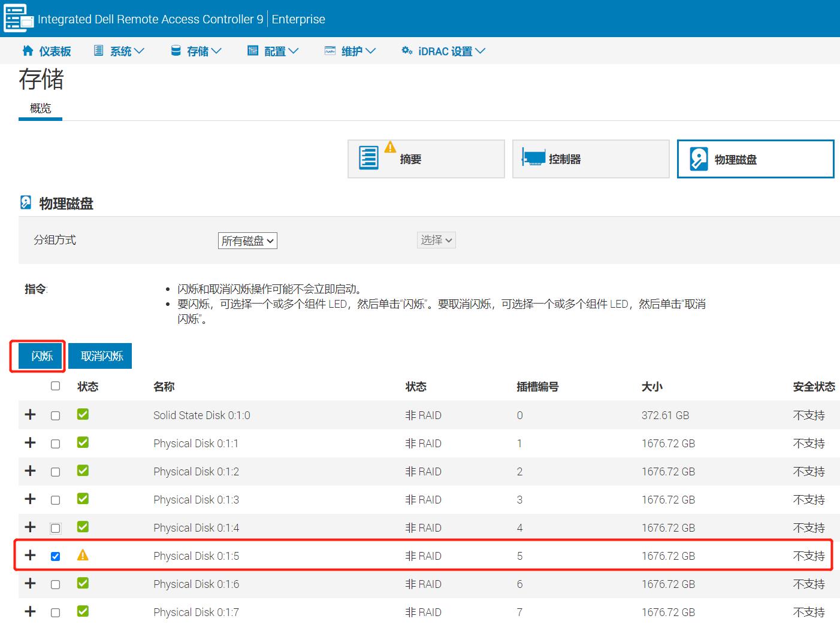This screenshot has width=840, height=640.
Task: Select the 概览 tab
Action: pos(40,108)
